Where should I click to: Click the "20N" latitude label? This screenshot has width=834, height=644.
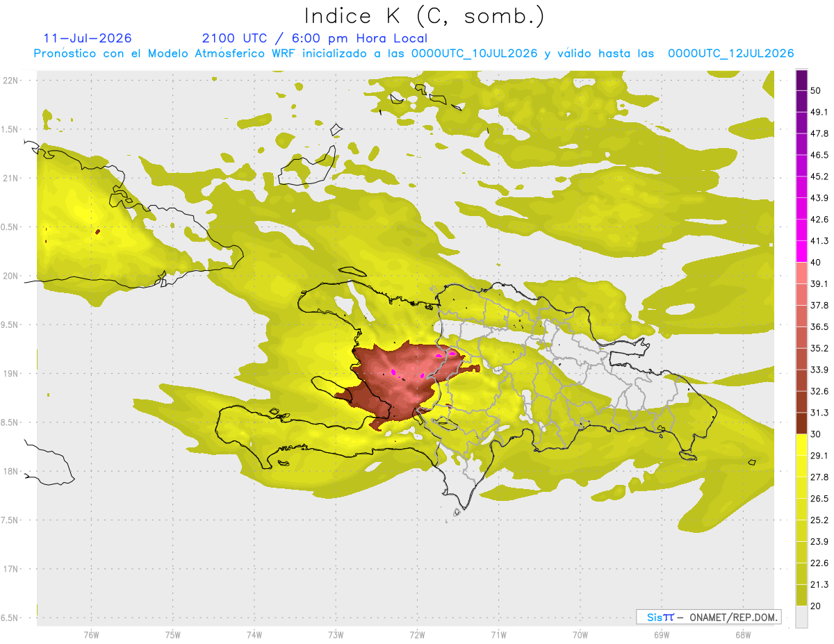(10, 276)
